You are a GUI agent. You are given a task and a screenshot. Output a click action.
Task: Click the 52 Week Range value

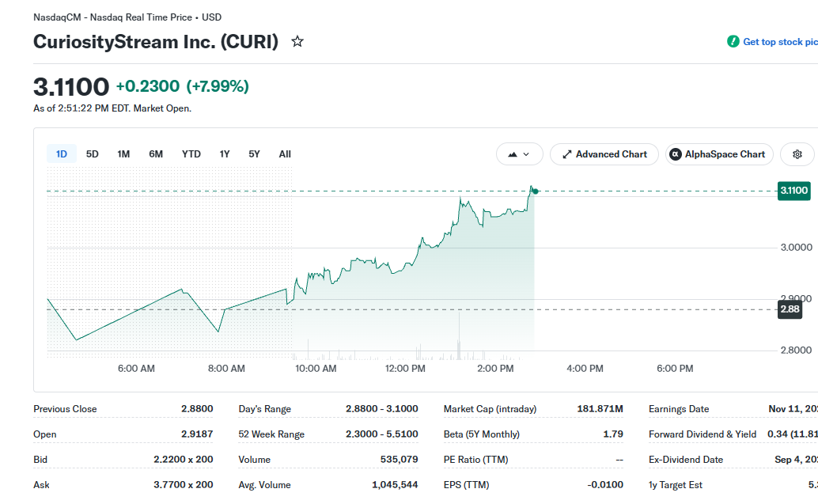382,434
